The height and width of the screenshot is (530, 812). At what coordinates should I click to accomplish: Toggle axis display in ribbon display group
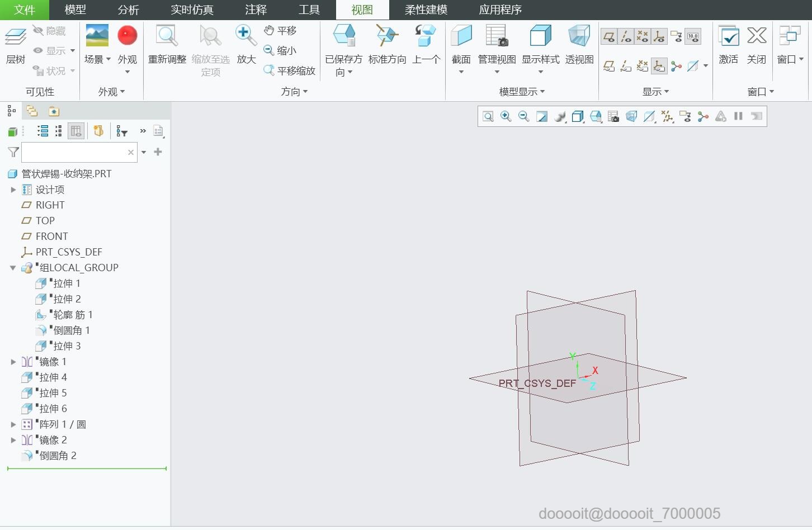coord(626,37)
